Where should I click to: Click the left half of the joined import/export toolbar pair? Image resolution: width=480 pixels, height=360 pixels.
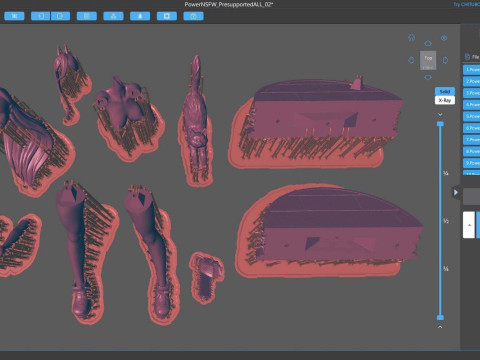pos(40,16)
